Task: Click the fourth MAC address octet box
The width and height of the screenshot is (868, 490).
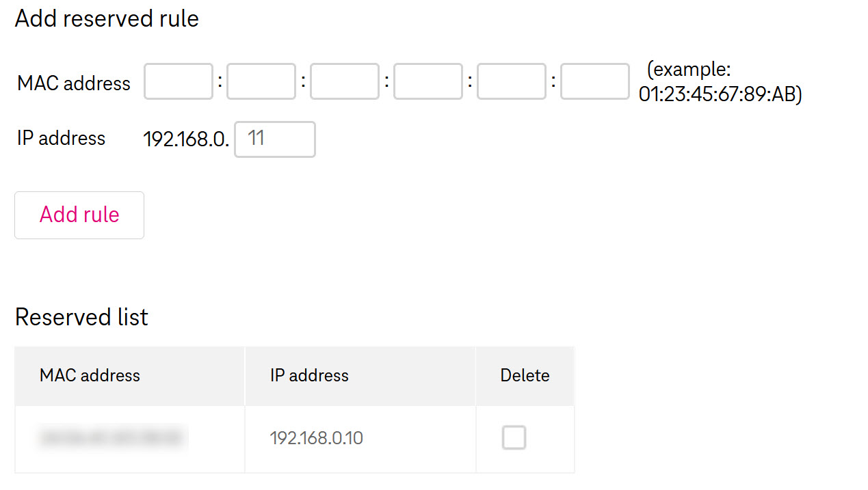Action: (x=428, y=82)
